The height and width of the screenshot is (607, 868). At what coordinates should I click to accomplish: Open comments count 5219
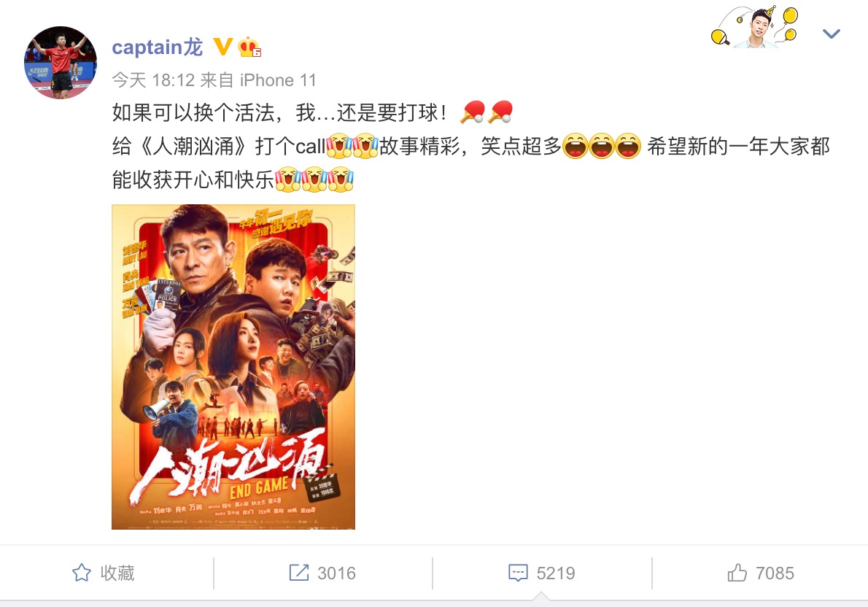[x=556, y=573]
